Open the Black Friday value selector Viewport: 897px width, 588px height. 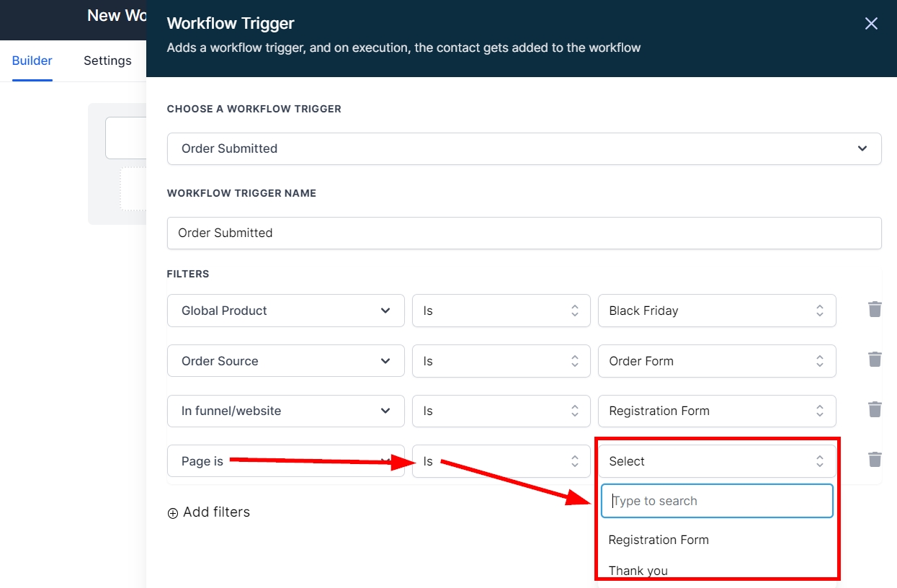(x=716, y=311)
